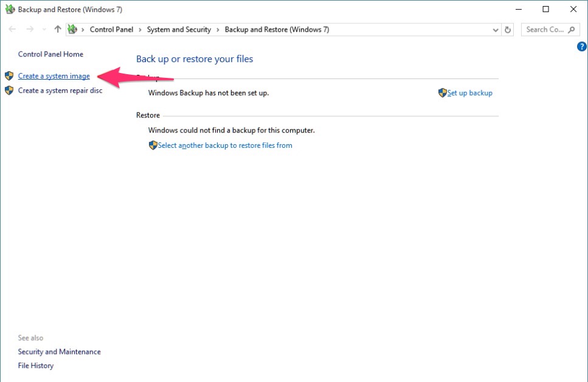Maximize the Backup and Restore window
Image resolution: width=588 pixels, height=382 pixels.
point(546,9)
